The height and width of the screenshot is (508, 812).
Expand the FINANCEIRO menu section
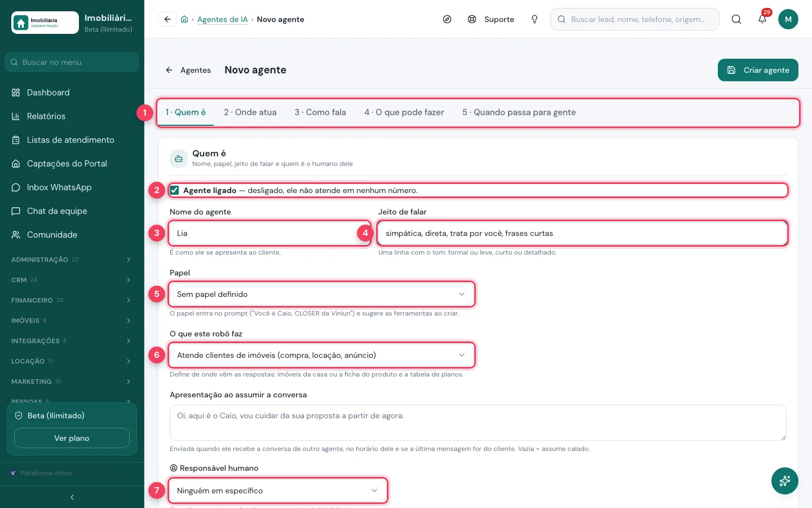click(x=72, y=300)
